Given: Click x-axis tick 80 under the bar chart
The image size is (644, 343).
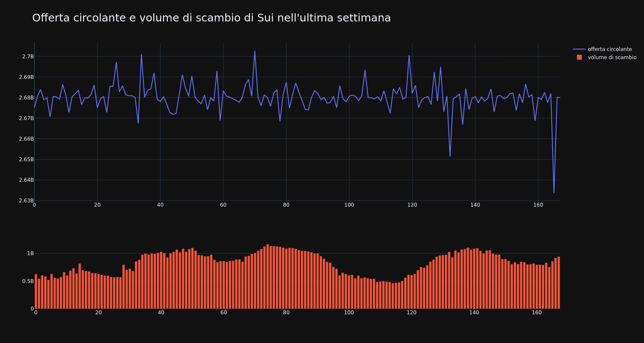Looking at the screenshot, I should [286, 313].
